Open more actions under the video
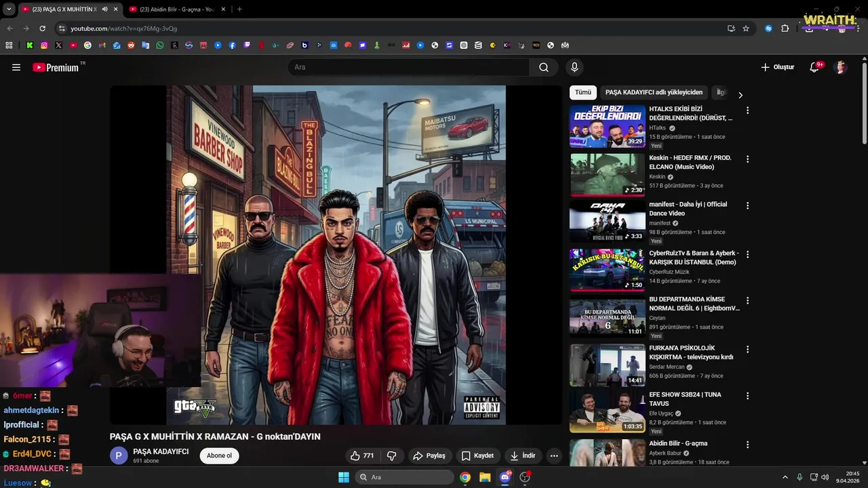Screen dimensions: 868x488 [x=554, y=455]
